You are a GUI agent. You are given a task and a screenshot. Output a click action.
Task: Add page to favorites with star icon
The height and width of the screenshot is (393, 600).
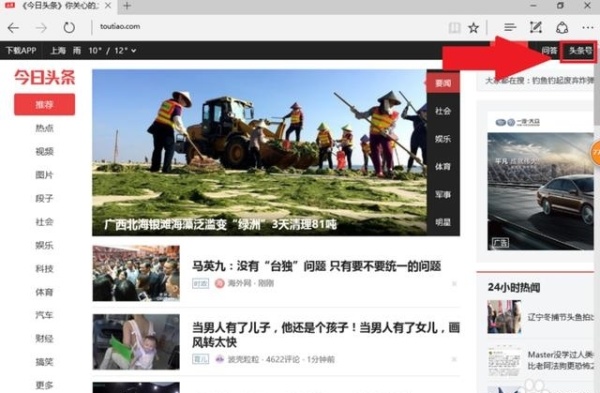[x=473, y=28]
